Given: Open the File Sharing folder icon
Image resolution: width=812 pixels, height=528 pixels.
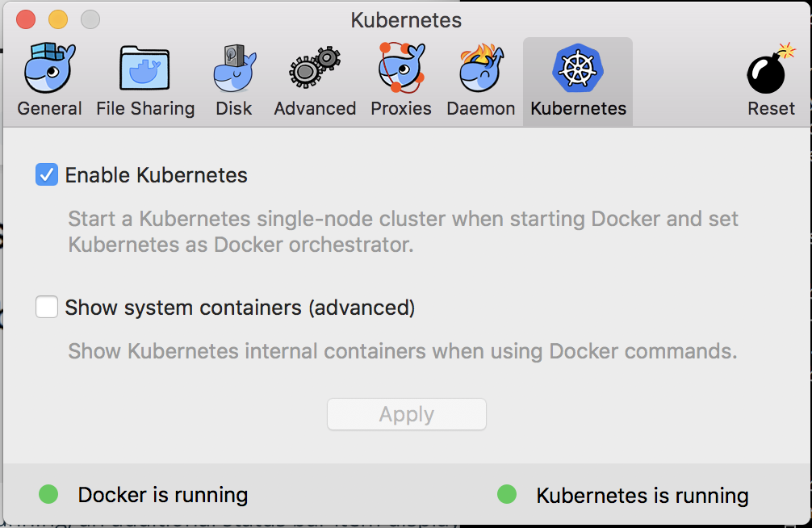Looking at the screenshot, I should click(144, 69).
